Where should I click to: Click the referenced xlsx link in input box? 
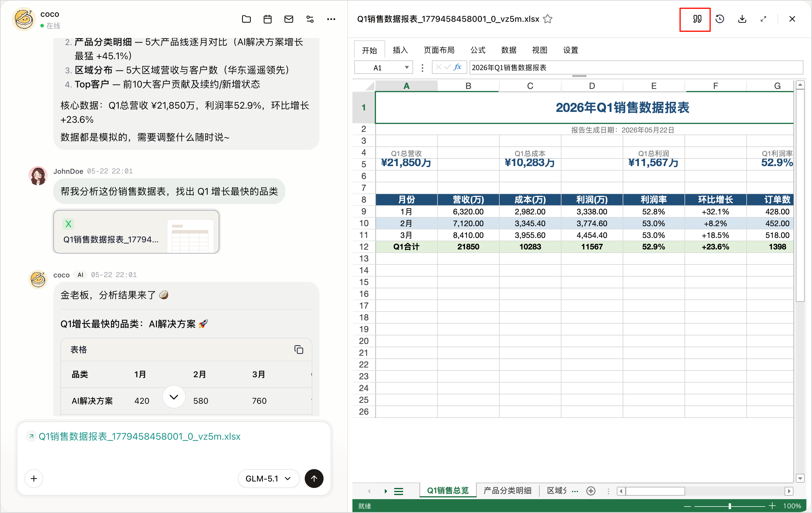click(139, 436)
